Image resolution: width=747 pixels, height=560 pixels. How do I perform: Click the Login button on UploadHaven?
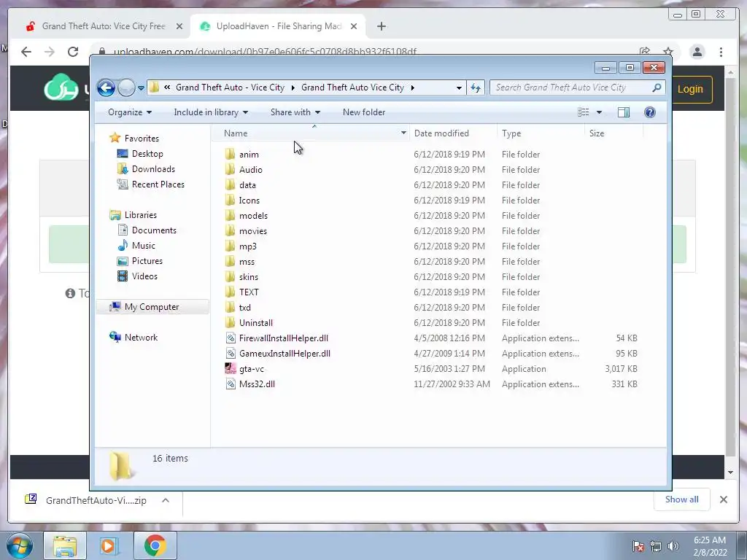coord(690,89)
